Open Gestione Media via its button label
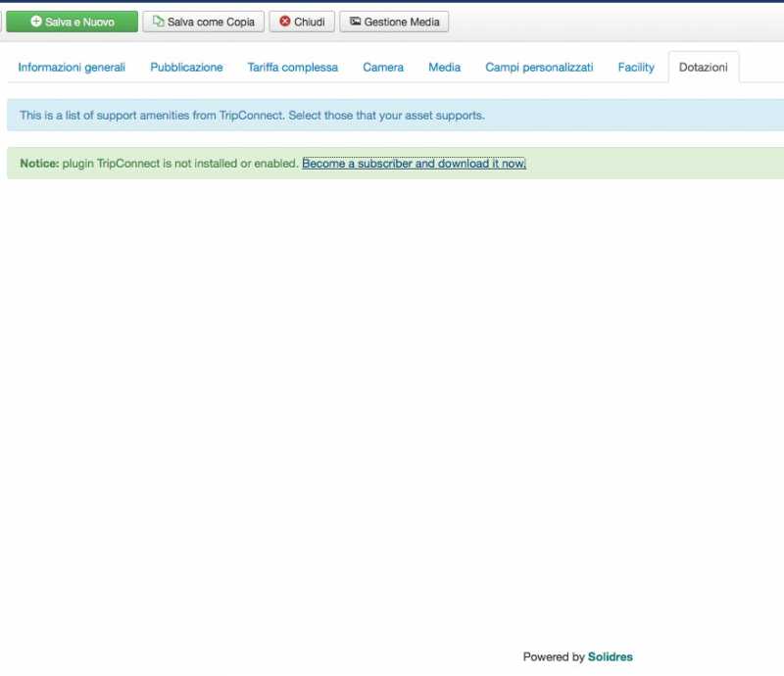This screenshot has height=676, width=784. point(402,22)
